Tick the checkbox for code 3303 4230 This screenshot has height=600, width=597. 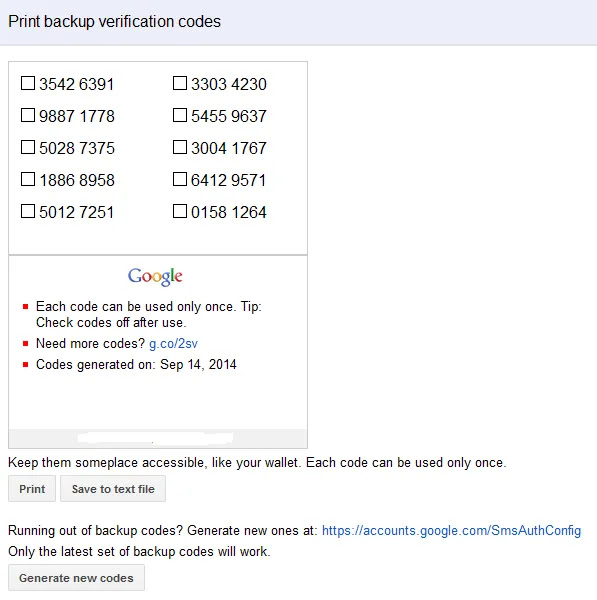point(180,83)
